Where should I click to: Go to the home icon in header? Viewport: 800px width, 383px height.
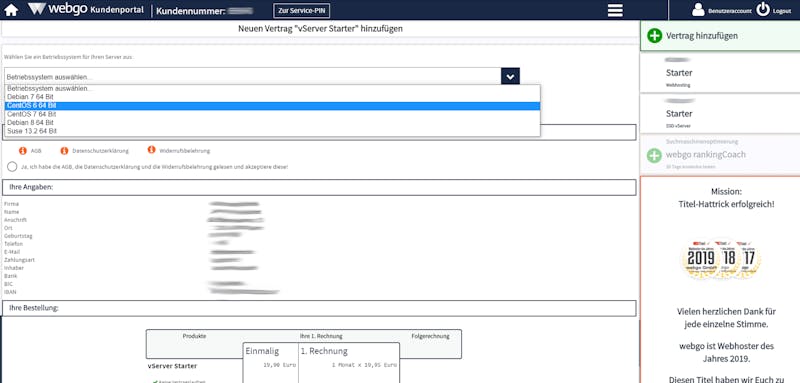click(x=11, y=10)
